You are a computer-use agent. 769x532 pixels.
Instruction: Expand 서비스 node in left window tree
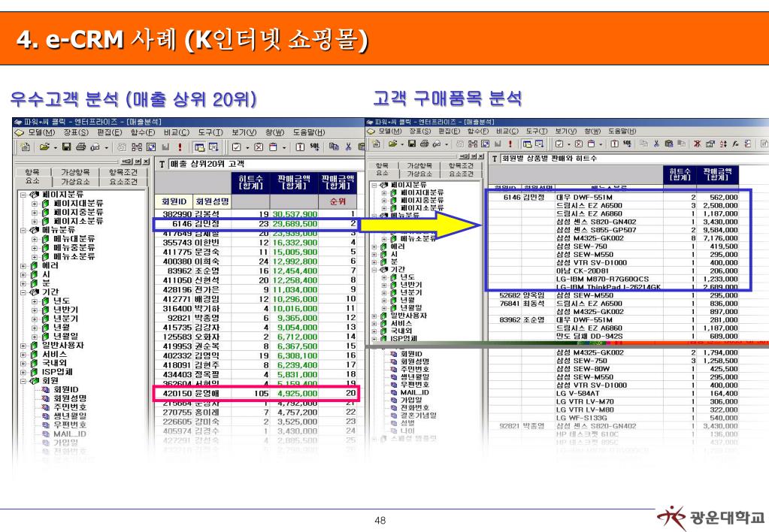[23, 355]
